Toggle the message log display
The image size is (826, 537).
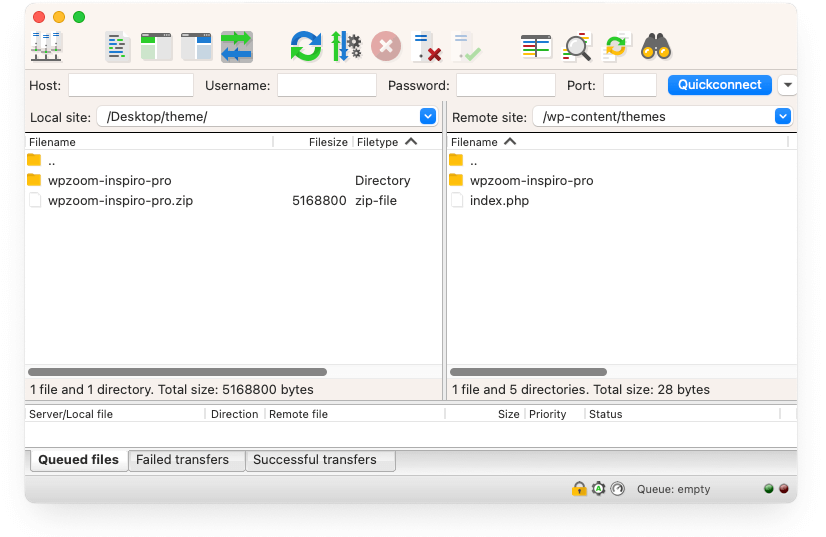click(x=118, y=46)
